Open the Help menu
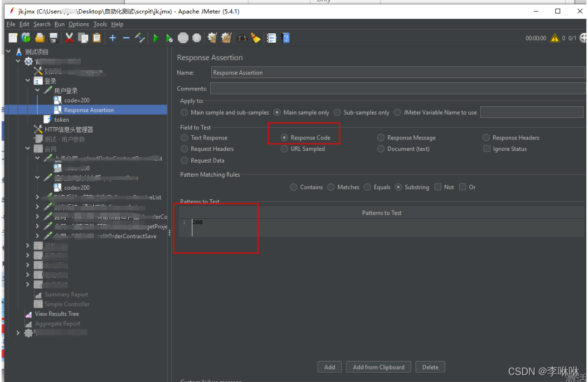This screenshot has height=382, width=588. [x=117, y=24]
